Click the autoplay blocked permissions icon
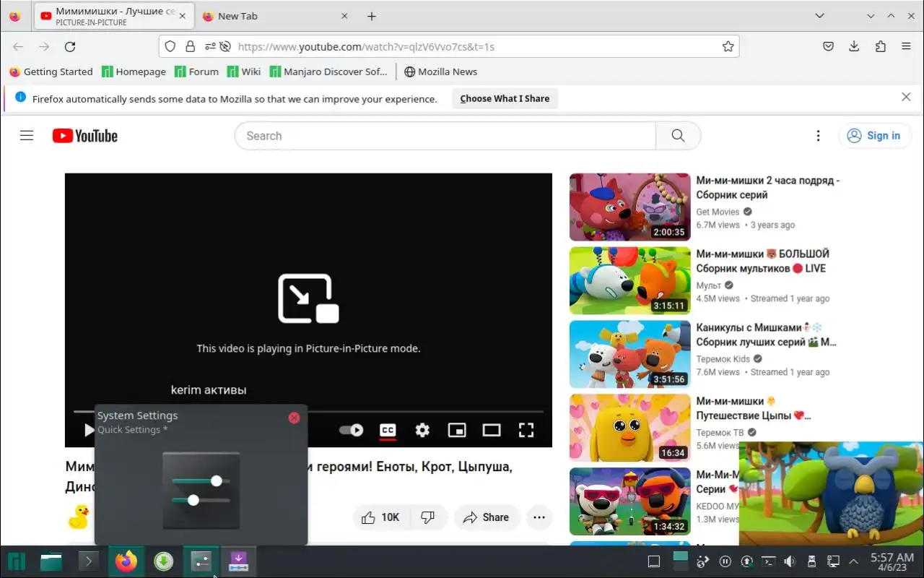This screenshot has width=924, height=578. (x=225, y=46)
